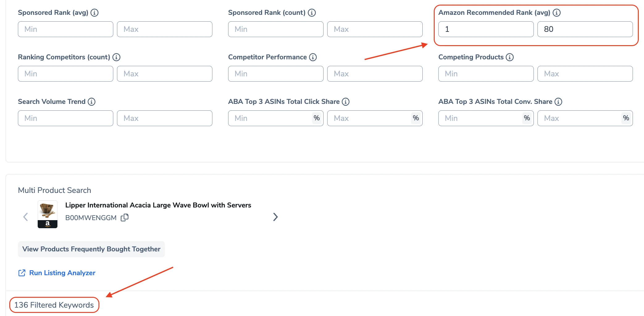Click info icon beside Sponsored Rank (count)
Image resolution: width=644 pixels, height=316 pixels.
point(312,13)
